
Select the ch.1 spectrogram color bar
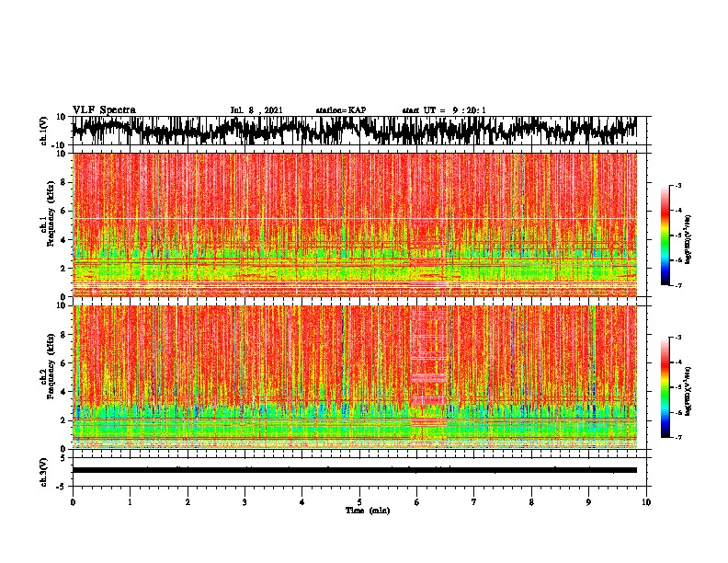coord(665,236)
